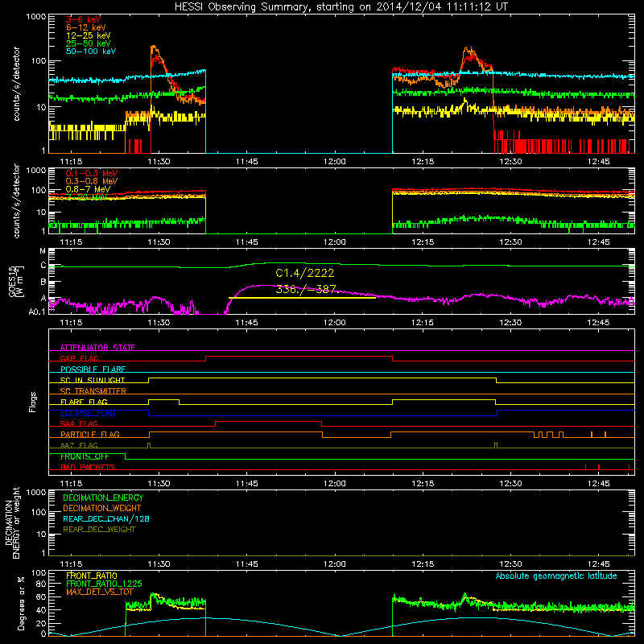Screen dimensions: 644x644
Task: Click the 20 tick on Degrees axis
Action: [41, 623]
